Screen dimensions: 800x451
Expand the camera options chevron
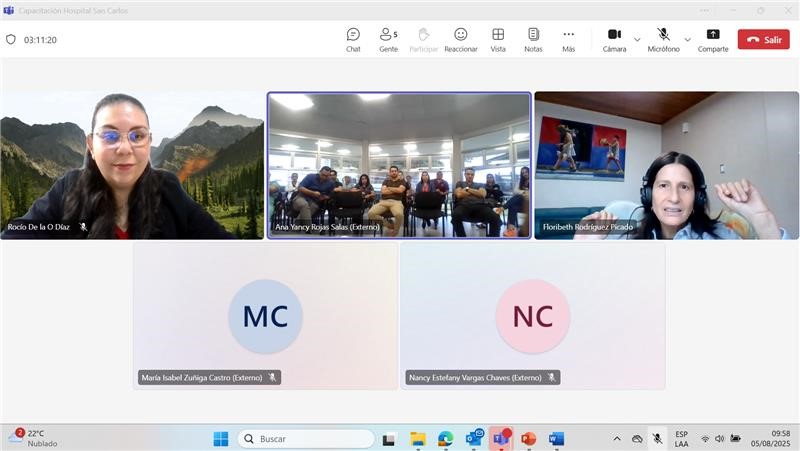coord(637,40)
